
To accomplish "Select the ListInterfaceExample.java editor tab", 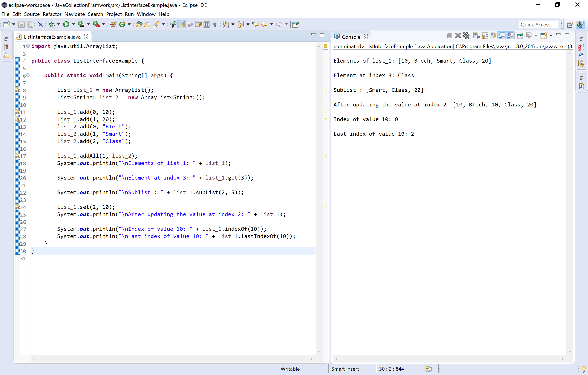I will point(52,37).
